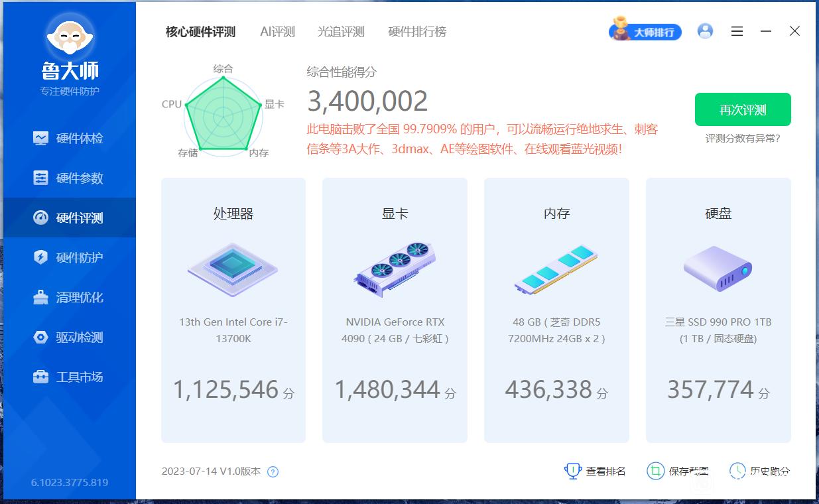
Task: Click the 13th Gen Intel Core i7-13700K text
Action: pos(233,330)
